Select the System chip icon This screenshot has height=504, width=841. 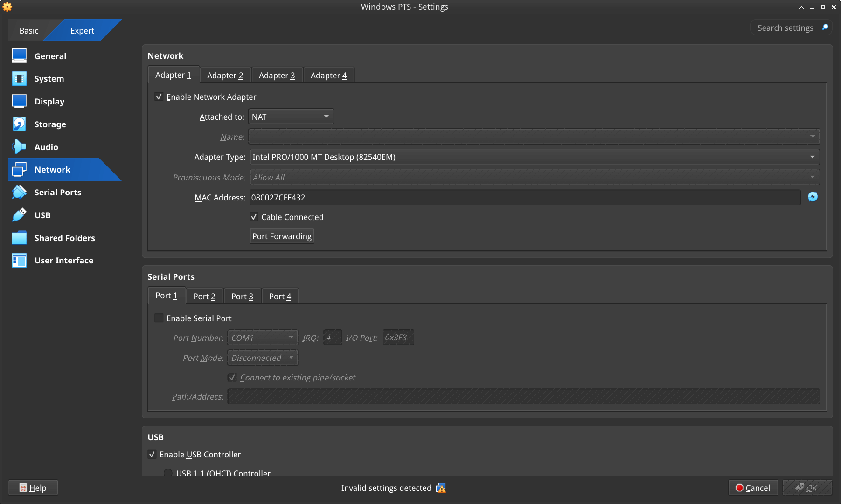point(19,79)
